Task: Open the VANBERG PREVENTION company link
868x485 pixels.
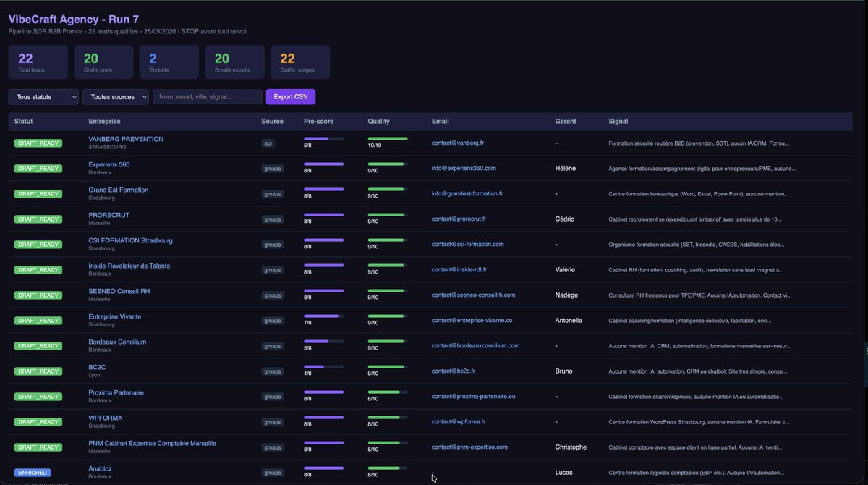Action: [126, 139]
